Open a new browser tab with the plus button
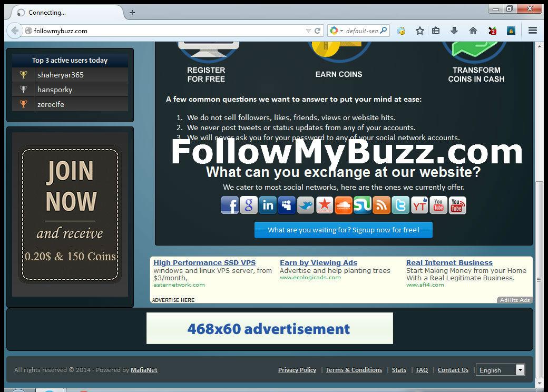 [x=131, y=12]
